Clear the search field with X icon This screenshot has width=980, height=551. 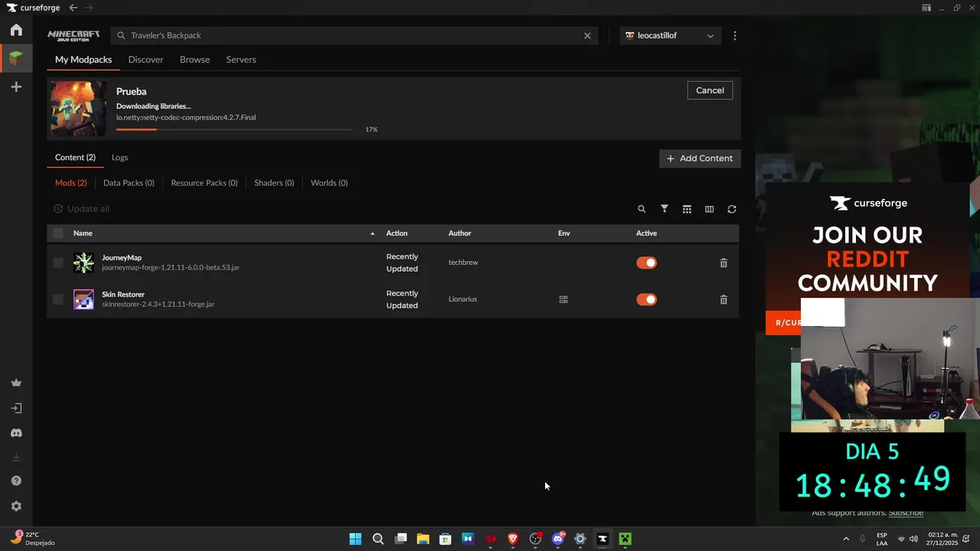click(587, 35)
